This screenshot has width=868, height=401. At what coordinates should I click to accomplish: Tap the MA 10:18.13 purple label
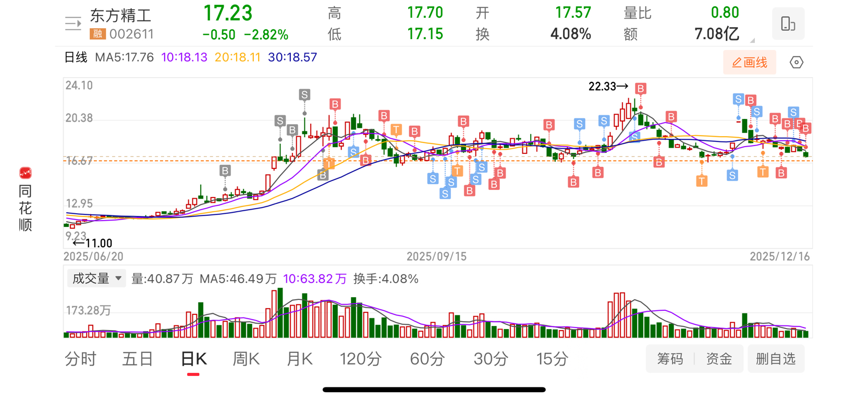[184, 57]
